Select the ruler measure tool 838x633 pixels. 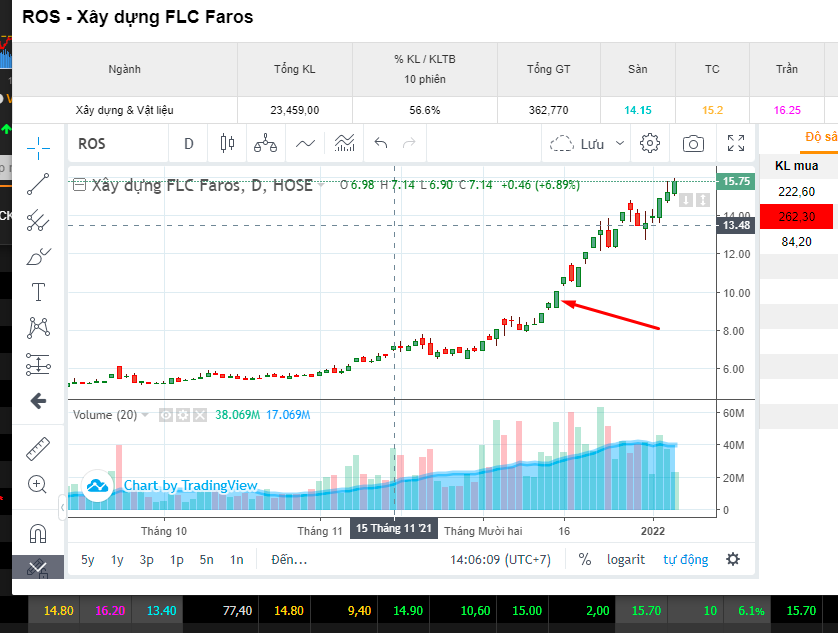point(38,447)
